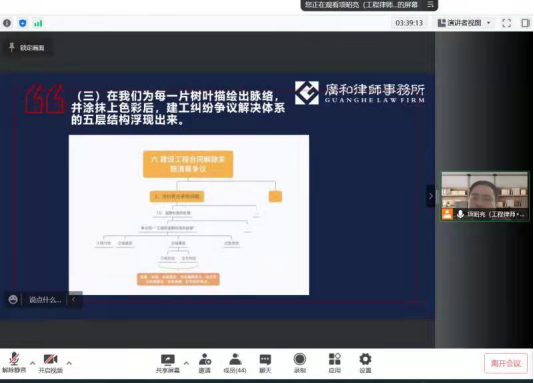This screenshot has width=534, height=383.
Task: Pin the view with 锁定画面
Action: tap(27, 48)
